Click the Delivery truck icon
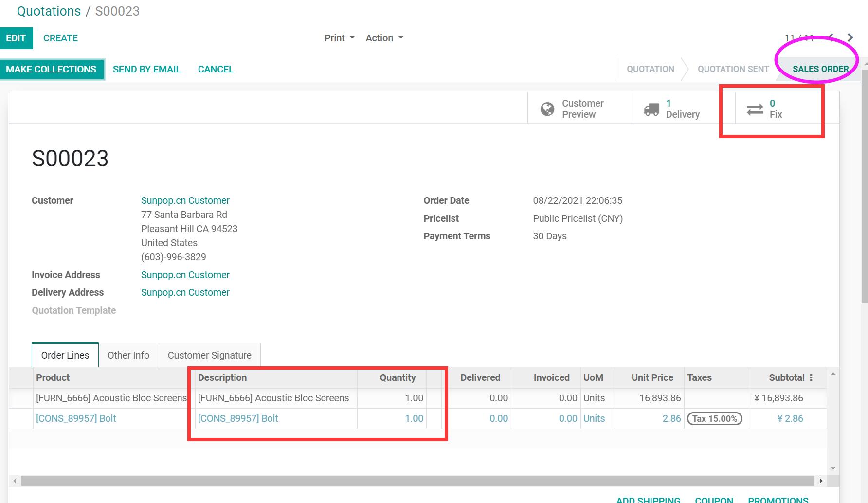This screenshot has height=503, width=868. coord(651,109)
